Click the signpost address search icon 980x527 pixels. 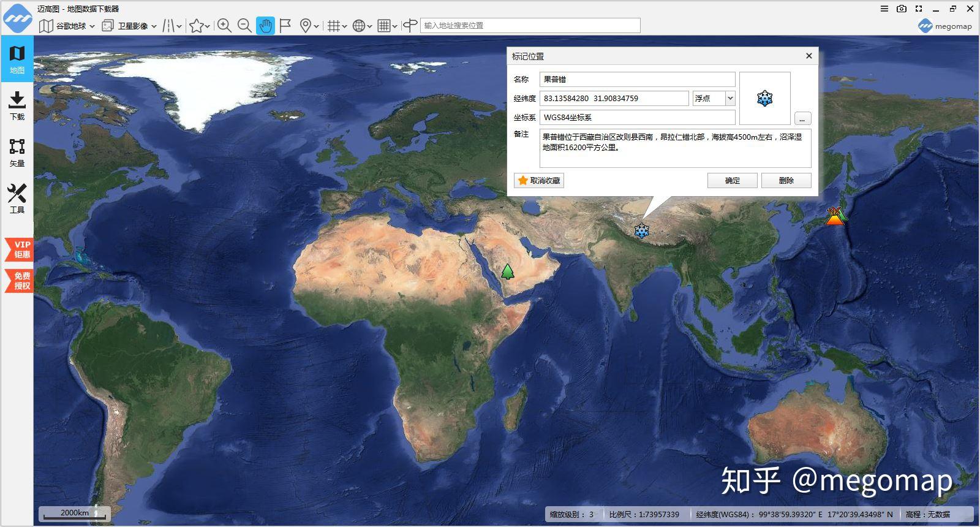[x=410, y=26]
